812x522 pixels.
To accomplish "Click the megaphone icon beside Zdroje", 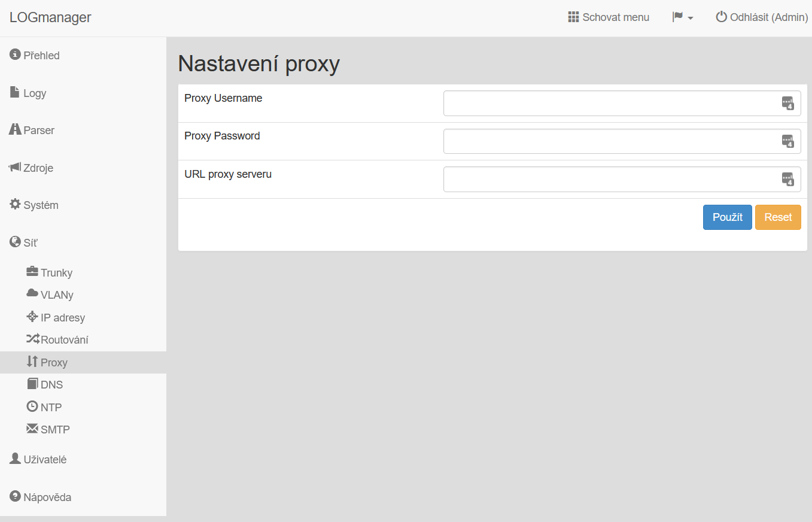I will pos(16,167).
